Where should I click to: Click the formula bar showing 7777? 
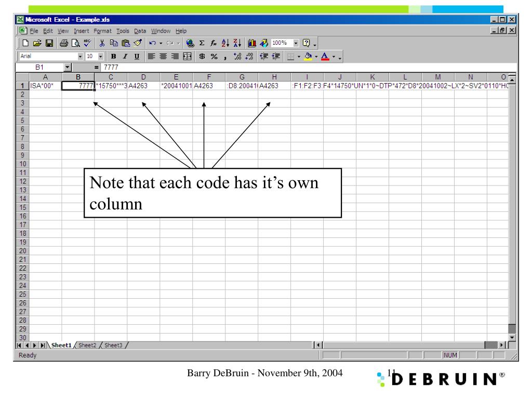pyautogui.click(x=309, y=67)
